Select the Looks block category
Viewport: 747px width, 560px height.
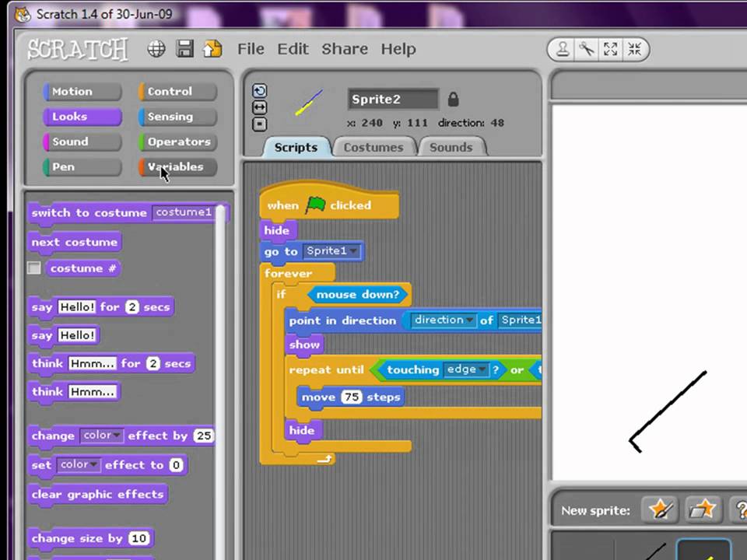[82, 117]
